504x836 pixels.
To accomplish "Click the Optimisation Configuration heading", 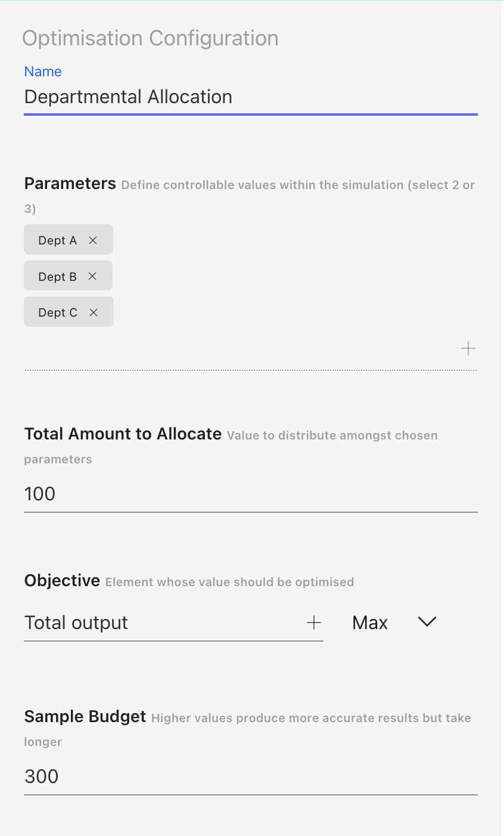I will tap(150, 38).
